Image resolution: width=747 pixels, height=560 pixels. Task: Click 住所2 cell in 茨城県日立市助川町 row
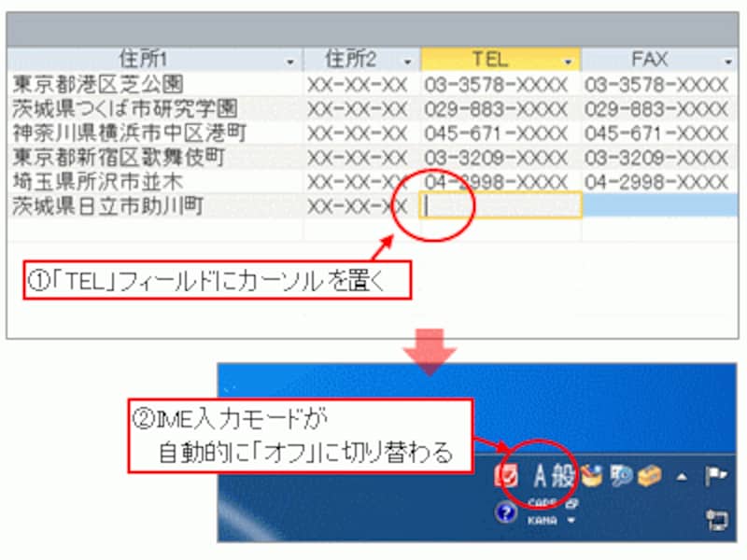pos(362,205)
